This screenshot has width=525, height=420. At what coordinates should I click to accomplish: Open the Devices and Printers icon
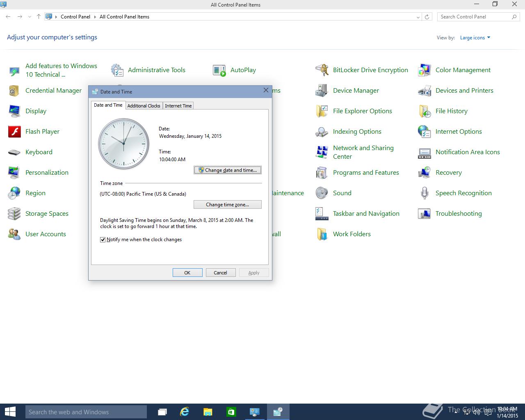click(425, 91)
